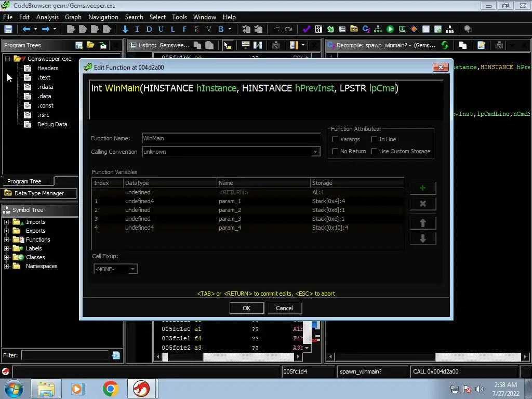
Task: Click the Program Trees open folder icon
Action: click(x=90, y=45)
